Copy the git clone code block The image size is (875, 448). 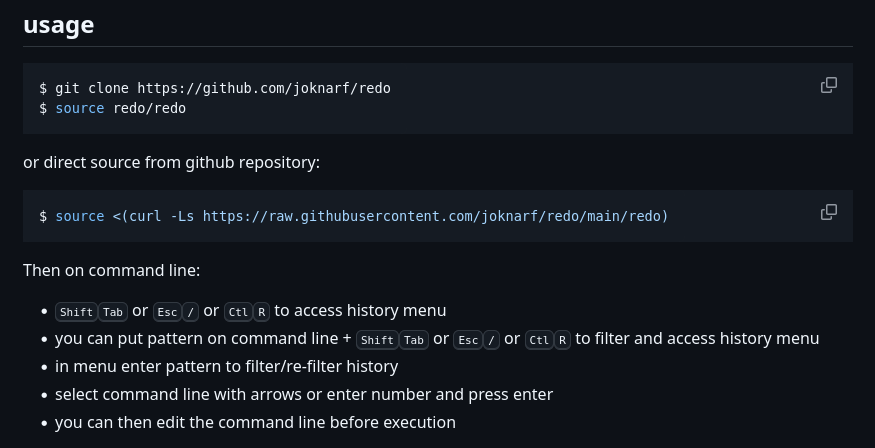tap(828, 85)
